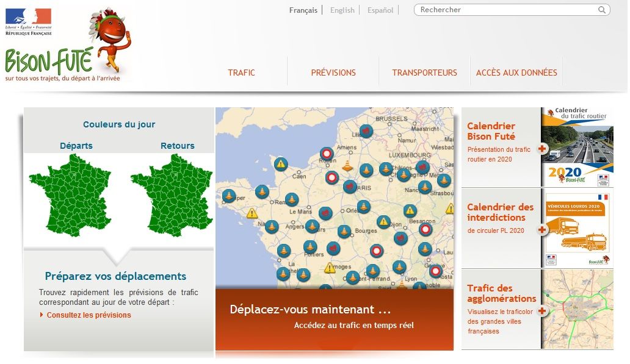
Task: Select the yellow warning triangle at Limoges
Action: pyautogui.click(x=330, y=268)
